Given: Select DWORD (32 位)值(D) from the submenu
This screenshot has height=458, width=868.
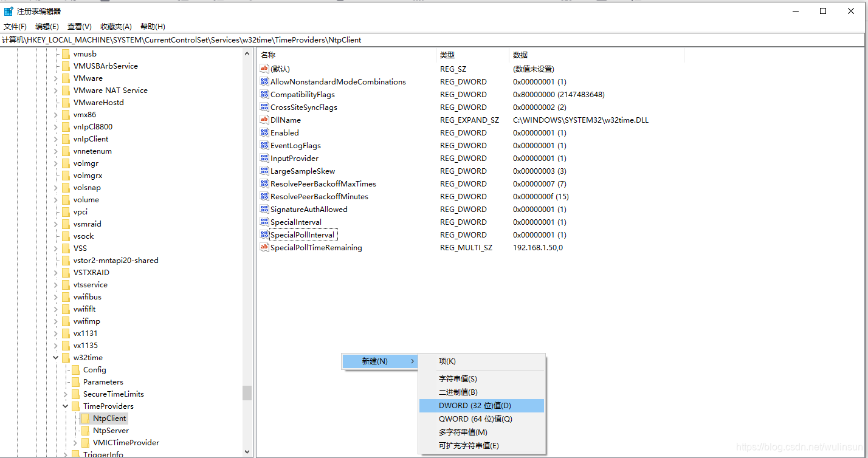Looking at the screenshot, I should point(475,405).
